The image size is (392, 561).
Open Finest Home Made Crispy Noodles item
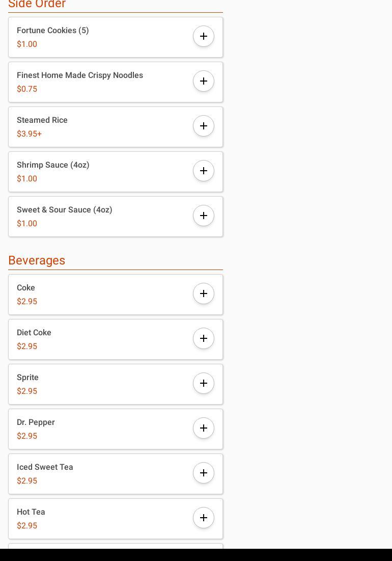coord(80,75)
